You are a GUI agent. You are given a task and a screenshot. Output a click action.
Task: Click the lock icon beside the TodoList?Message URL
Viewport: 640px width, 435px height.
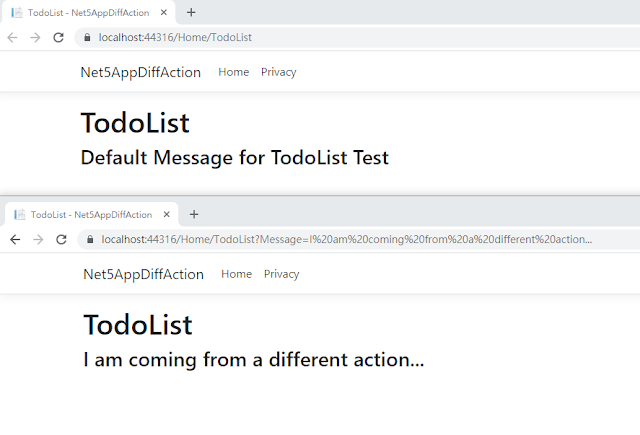[90, 240]
